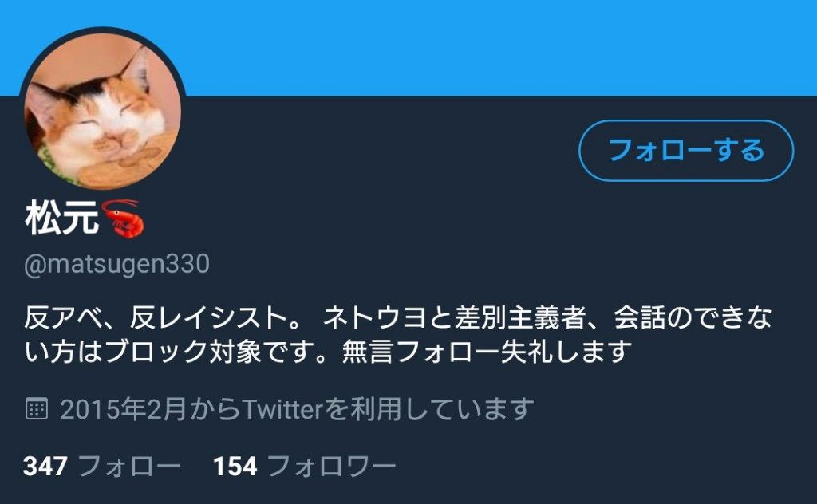Click the フォローする follow button
817x504 pixels.
point(686,151)
